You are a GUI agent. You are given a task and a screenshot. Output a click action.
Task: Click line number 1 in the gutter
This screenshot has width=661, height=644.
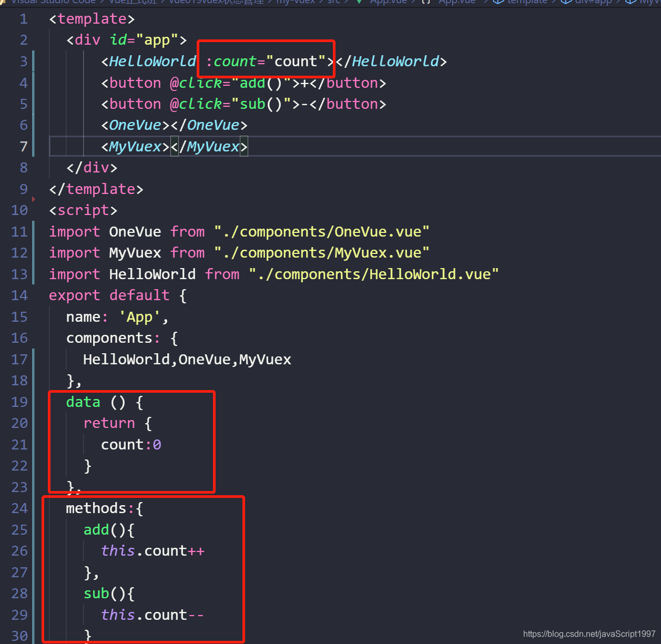[x=24, y=19]
